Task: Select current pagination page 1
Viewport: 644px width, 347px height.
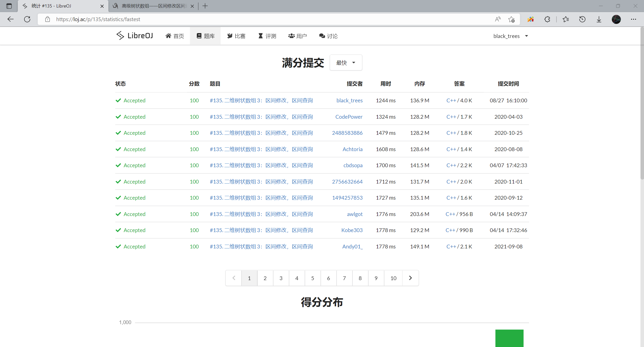Action: (x=249, y=278)
